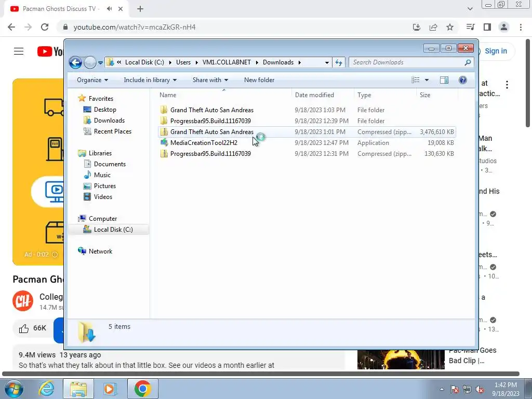
Task: Open the Include in library menu
Action: point(150,80)
